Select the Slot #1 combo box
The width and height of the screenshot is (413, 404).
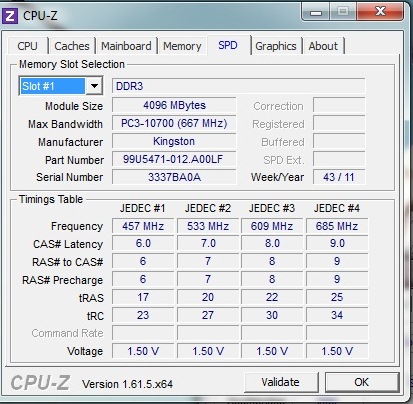point(61,86)
